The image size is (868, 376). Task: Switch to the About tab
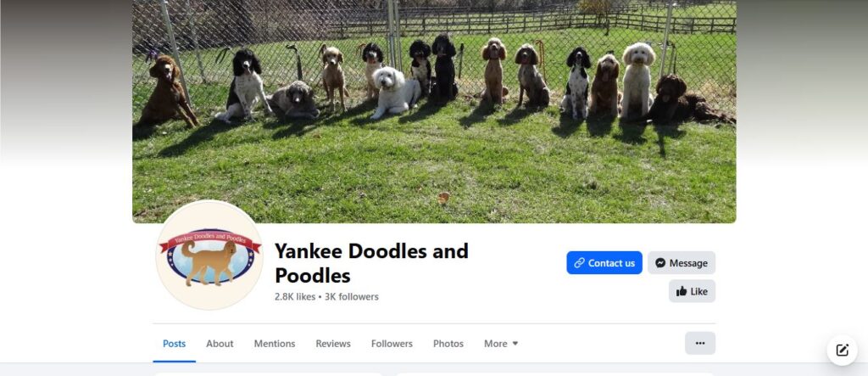(x=220, y=344)
